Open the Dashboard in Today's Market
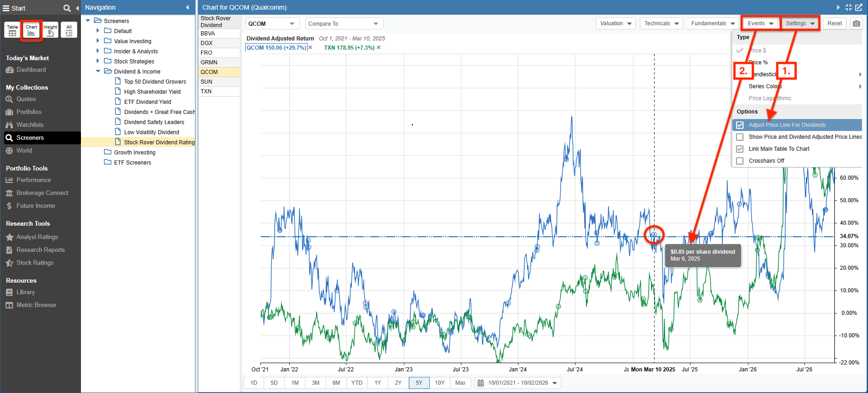This screenshot has width=868, height=393. pos(31,70)
